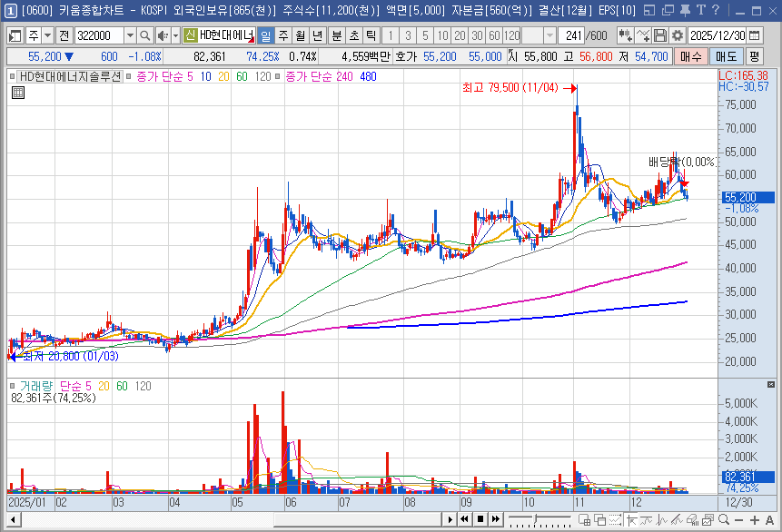Click the duplicate window icon in title bar
782x532 pixels.
668,10
